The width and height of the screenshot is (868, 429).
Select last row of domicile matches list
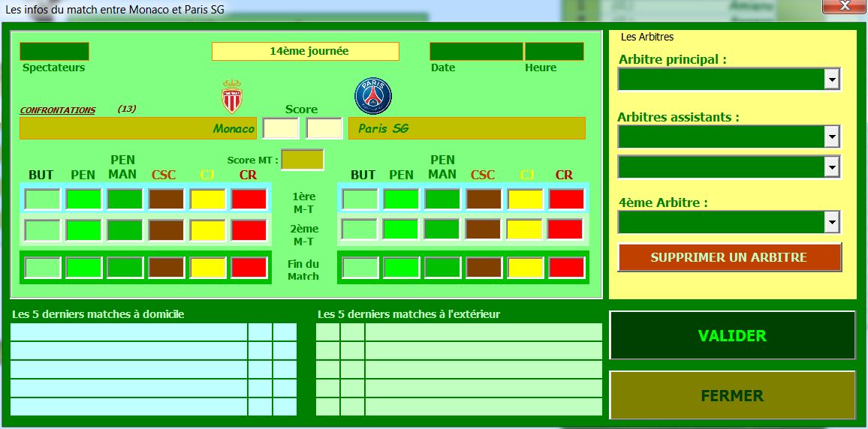pyautogui.click(x=153, y=407)
